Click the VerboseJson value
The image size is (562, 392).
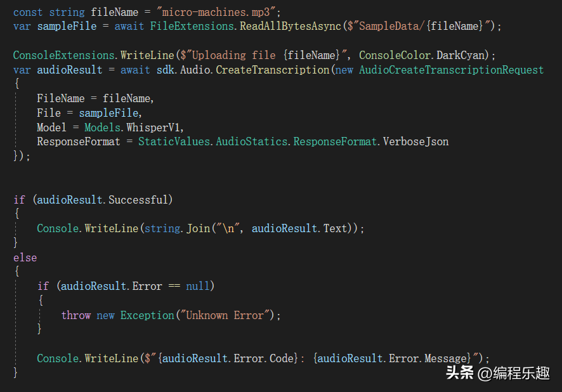tap(415, 141)
